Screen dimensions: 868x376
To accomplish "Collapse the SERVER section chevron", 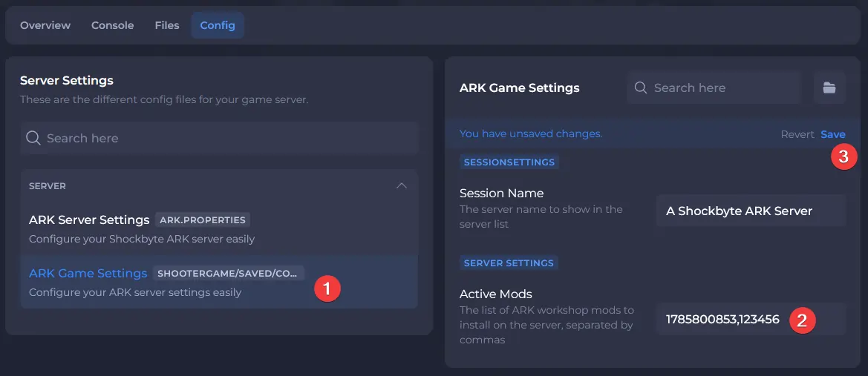I will point(402,186).
